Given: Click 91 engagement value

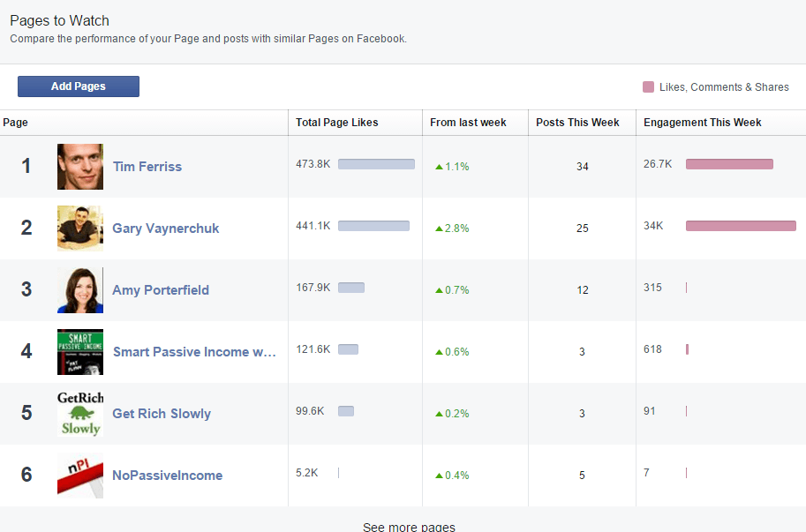Looking at the screenshot, I should click(x=649, y=411).
